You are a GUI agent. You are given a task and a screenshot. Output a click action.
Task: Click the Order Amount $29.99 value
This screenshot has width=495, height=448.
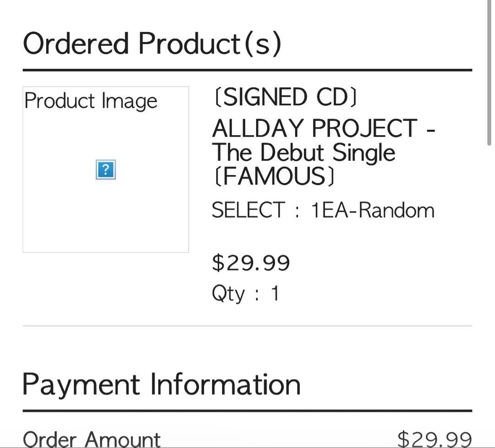[434, 439]
